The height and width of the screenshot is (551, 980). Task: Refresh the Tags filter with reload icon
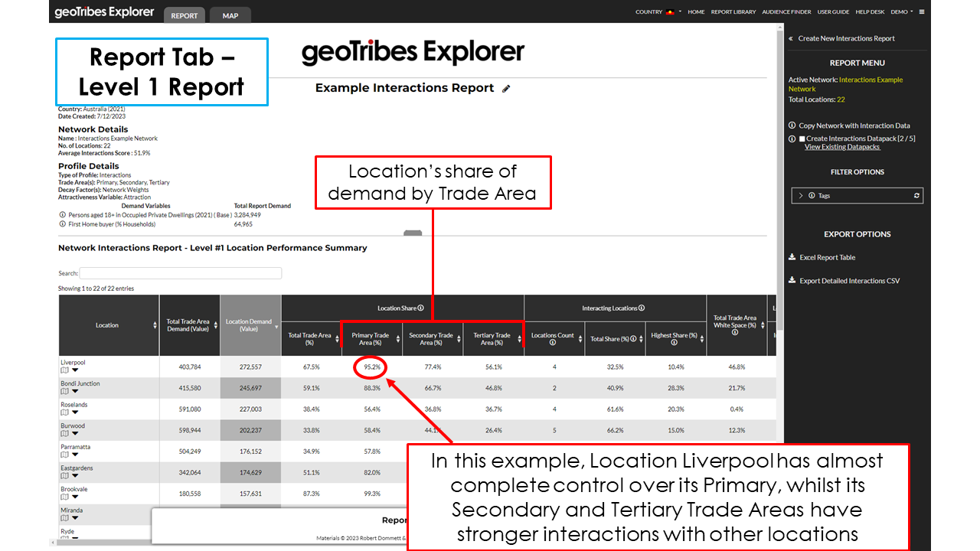[x=916, y=196]
